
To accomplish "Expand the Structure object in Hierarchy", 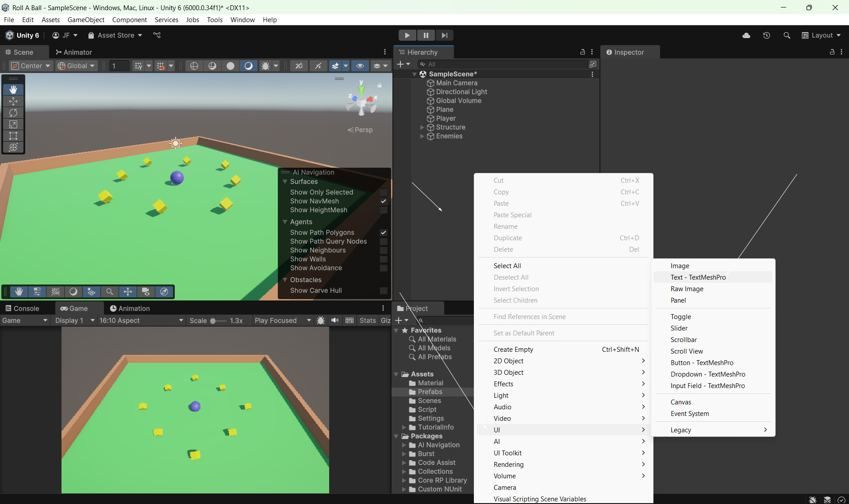I will [x=422, y=127].
